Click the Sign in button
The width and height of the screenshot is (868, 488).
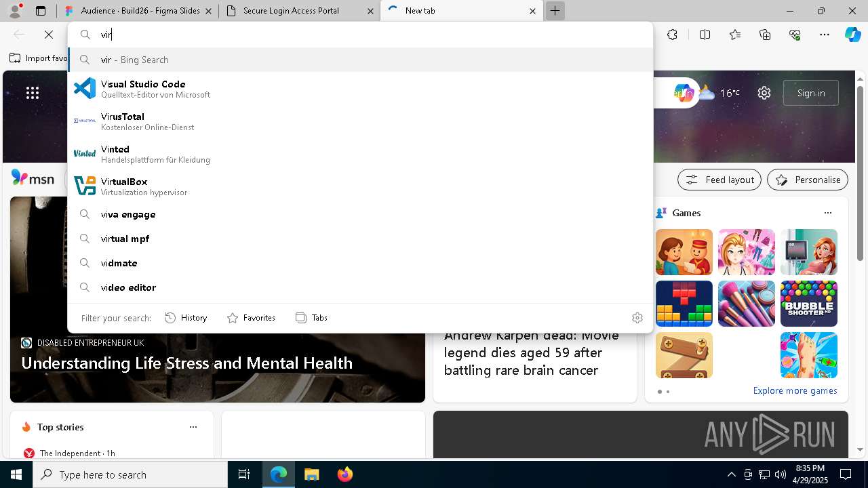pos(811,93)
